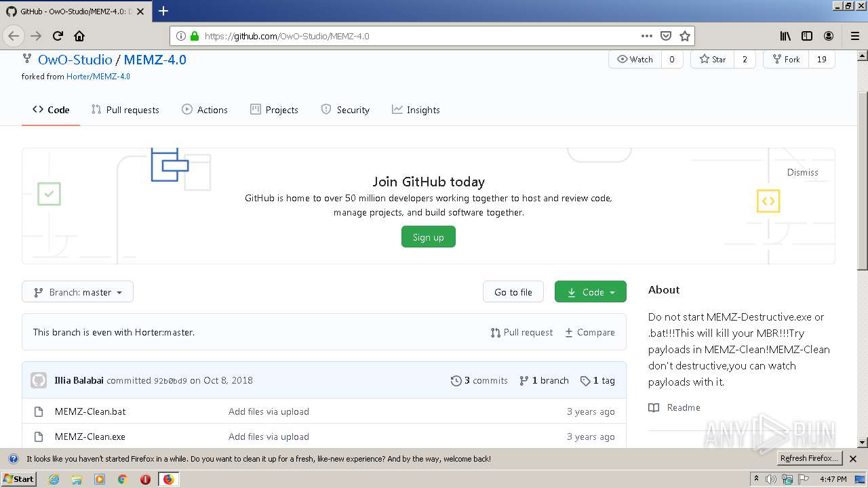The width and height of the screenshot is (868, 488).
Task: Open the Readme link in About
Action: tap(675, 407)
